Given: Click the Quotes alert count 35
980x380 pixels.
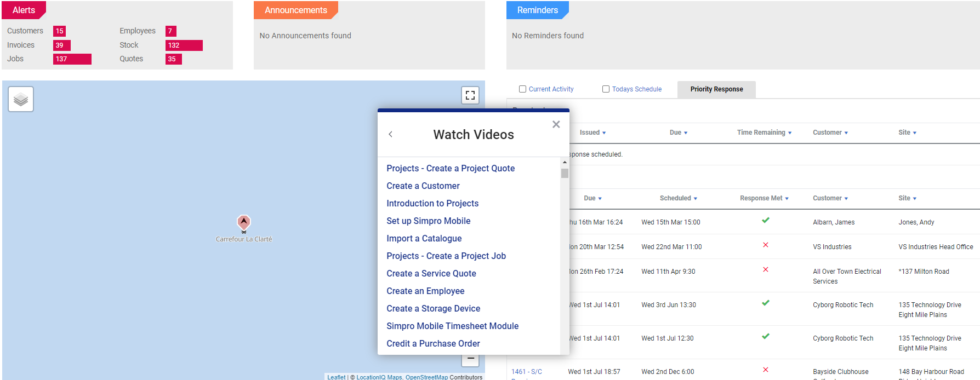Looking at the screenshot, I should (x=173, y=59).
